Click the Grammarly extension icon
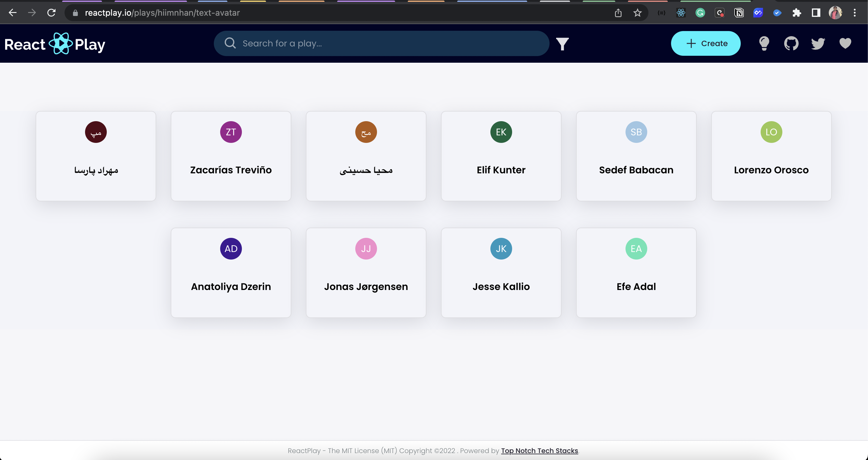The image size is (868, 460). [x=700, y=12]
